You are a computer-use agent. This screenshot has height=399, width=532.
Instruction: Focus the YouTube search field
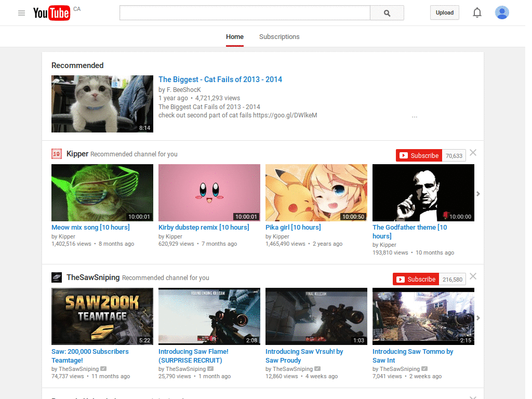point(245,13)
